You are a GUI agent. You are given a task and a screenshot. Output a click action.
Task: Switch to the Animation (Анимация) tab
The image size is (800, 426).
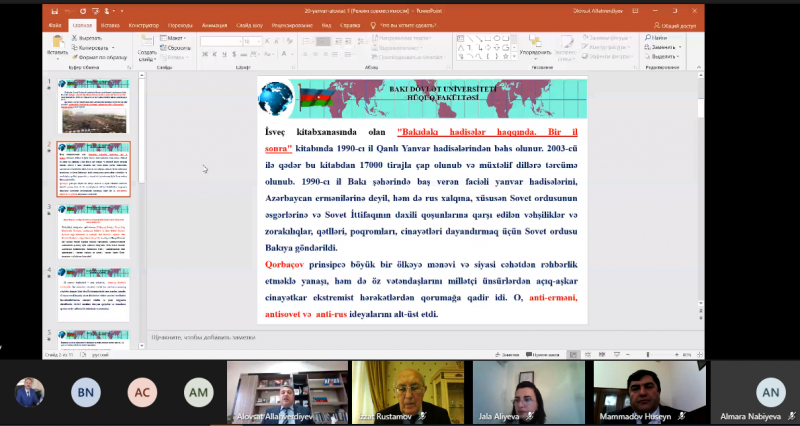coord(214,26)
